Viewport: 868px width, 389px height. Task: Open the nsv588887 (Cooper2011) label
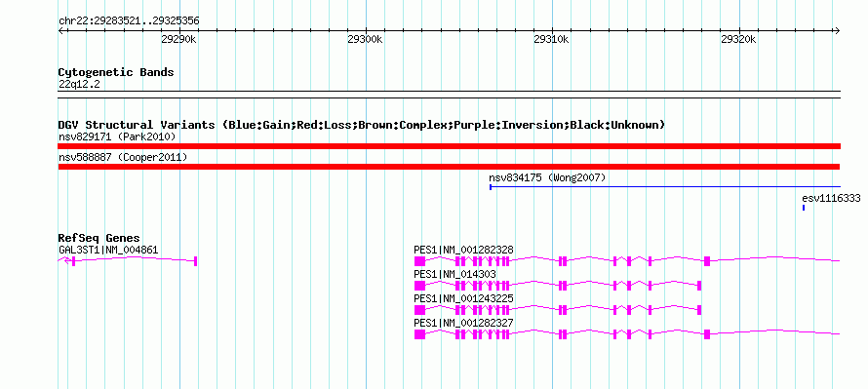tap(123, 158)
